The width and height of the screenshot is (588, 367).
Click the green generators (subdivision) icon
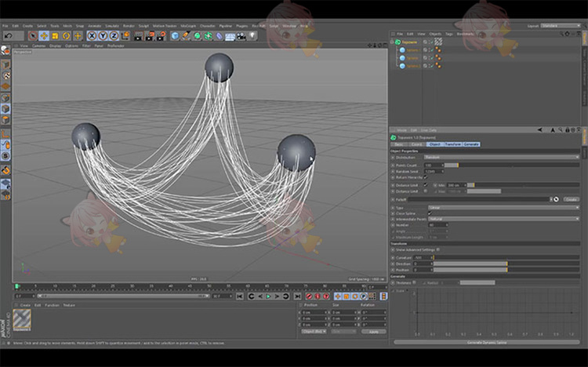point(198,36)
